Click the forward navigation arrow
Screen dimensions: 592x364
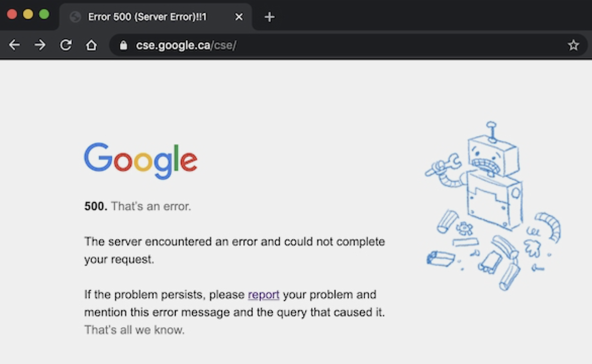tap(40, 45)
